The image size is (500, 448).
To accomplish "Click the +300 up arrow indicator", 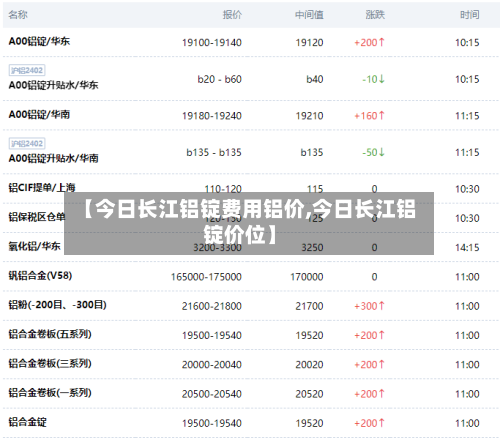I will point(369,306).
